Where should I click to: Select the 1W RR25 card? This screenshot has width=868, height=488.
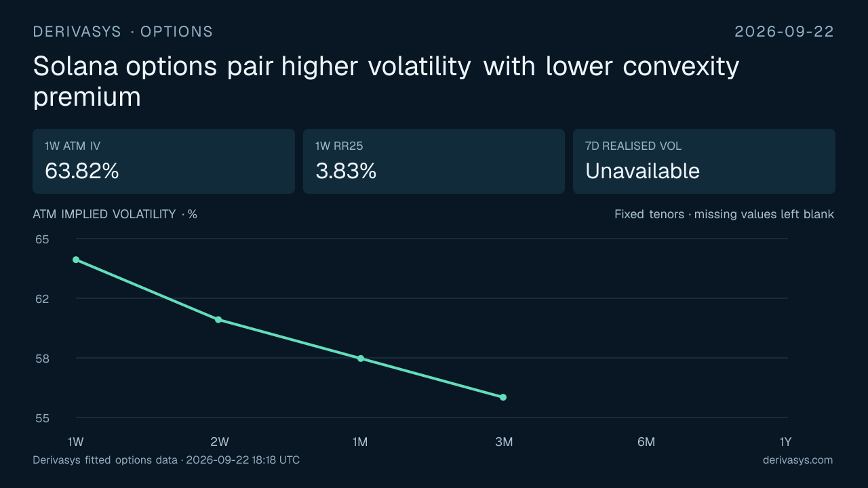(434, 161)
